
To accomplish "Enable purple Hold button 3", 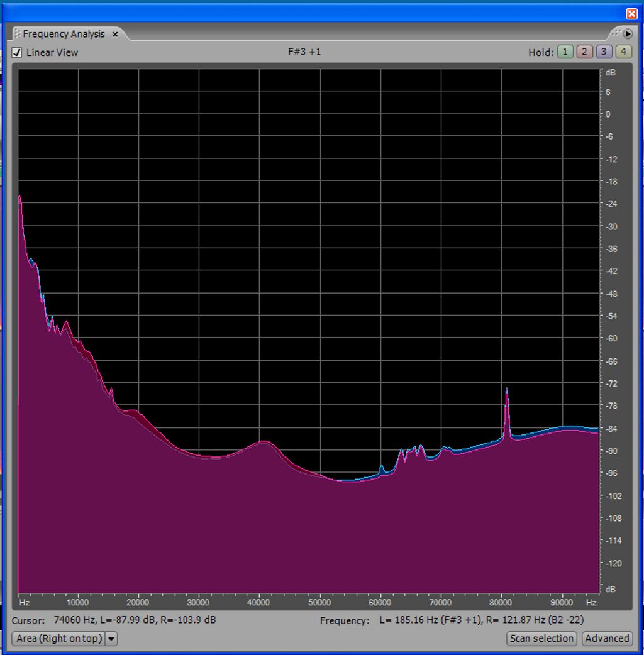I will (x=604, y=52).
